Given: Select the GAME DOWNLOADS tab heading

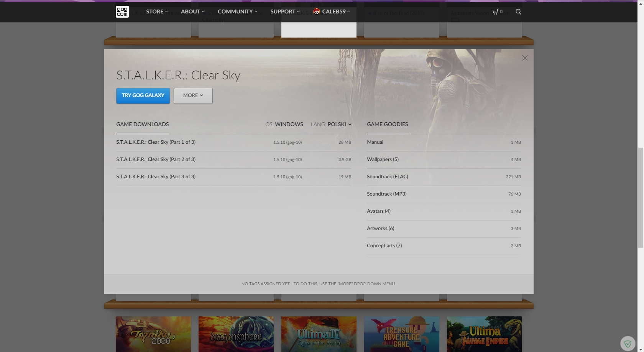Looking at the screenshot, I should tap(143, 124).
